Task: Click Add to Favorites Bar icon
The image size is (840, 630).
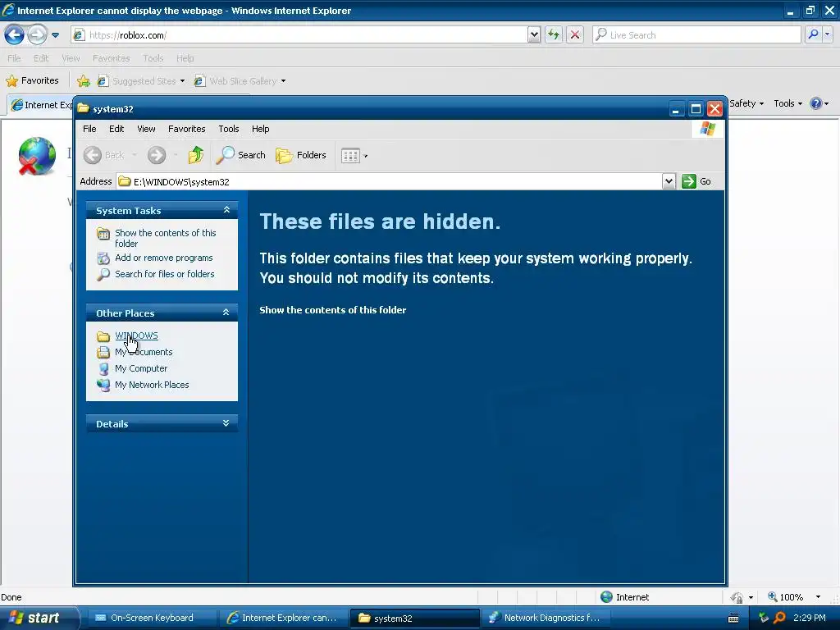Action: click(84, 81)
